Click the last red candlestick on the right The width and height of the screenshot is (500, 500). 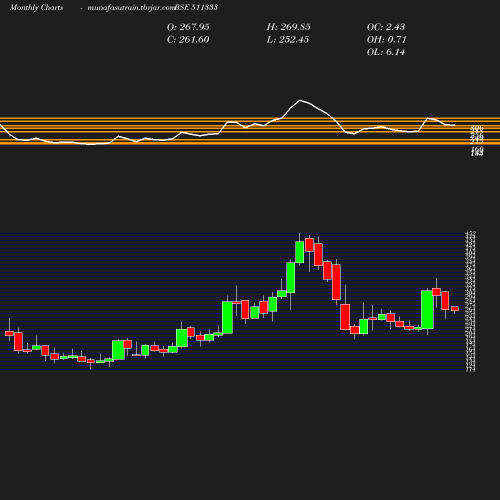point(455,309)
